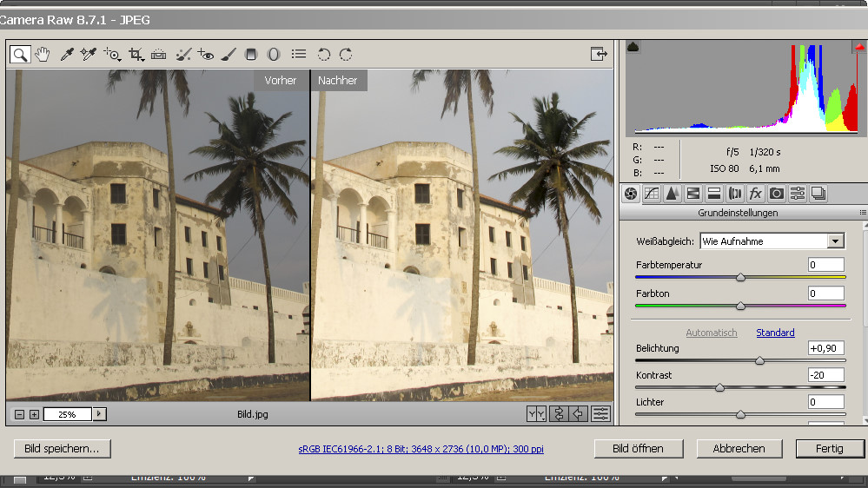This screenshot has width=868, height=488.
Task: Click the Farbtemperatur slider handle
Action: click(x=740, y=277)
